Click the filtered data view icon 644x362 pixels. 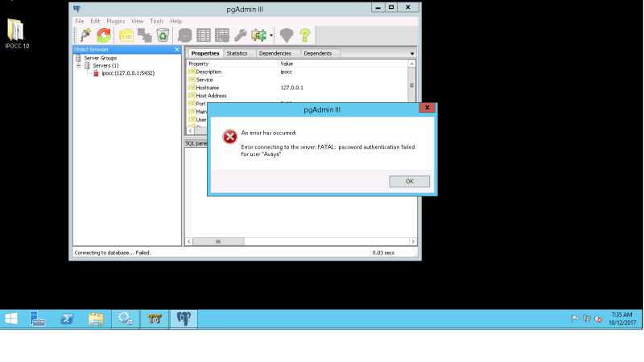[x=222, y=35]
